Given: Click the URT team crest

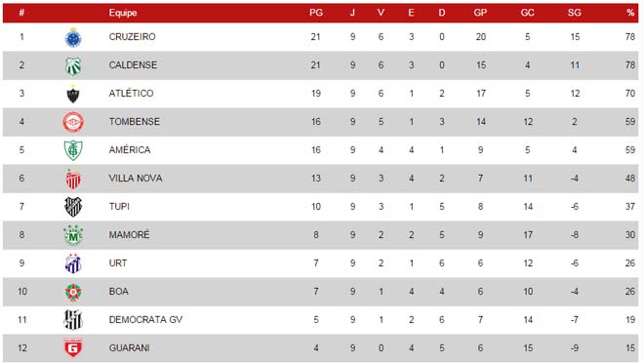Looking at the screenshot, I should 73,263.
